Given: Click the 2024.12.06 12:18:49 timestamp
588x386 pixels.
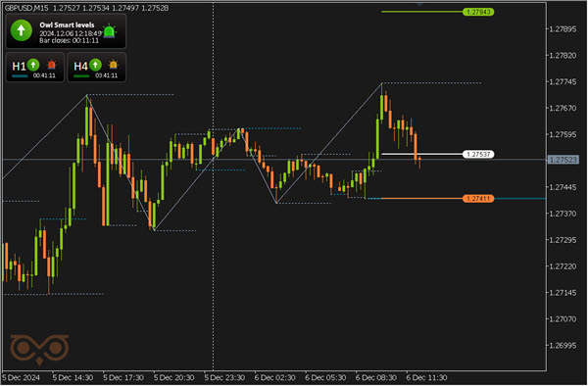Looking at the screenshot, I should (71, 33).
